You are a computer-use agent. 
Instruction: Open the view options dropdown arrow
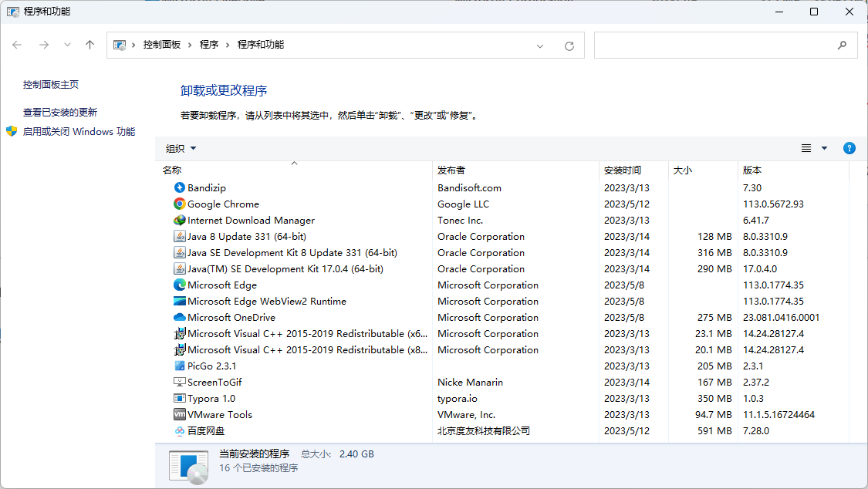(824, 148)
